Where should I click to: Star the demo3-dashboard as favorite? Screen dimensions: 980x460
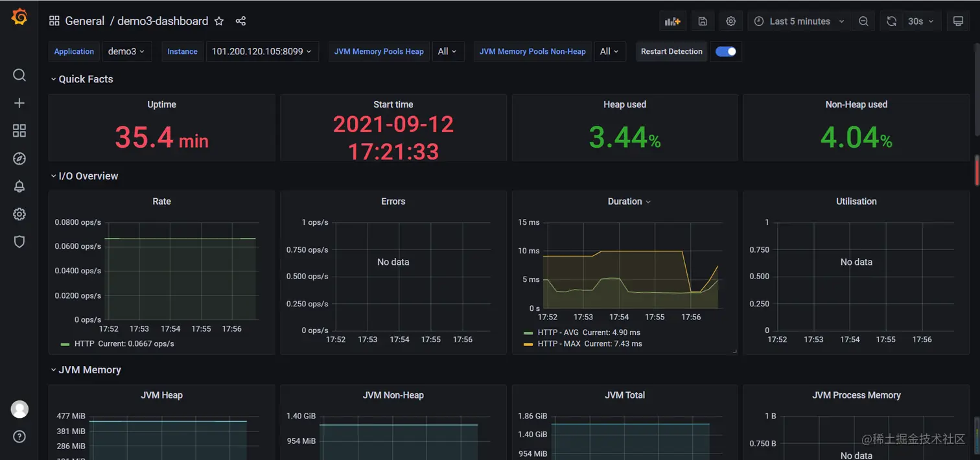219,21
